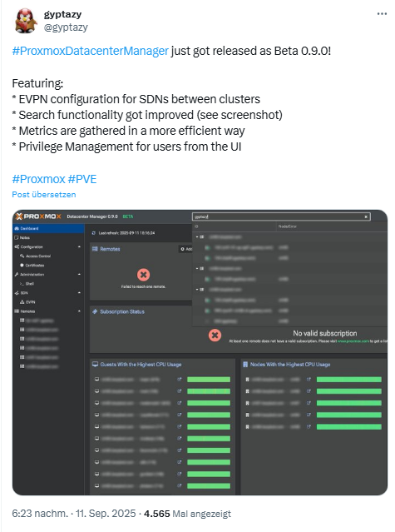The width and height of the screenshot is (395, 532).
Task: Click 'Post übersetzen' to translate
Action: click(x=44, y=195)
